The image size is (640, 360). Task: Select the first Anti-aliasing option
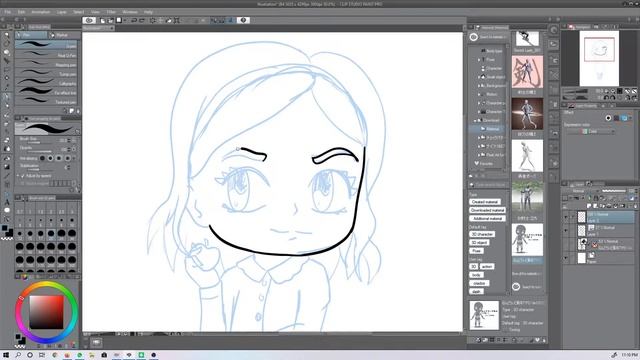pyautogui.click(x=42, y=158)
